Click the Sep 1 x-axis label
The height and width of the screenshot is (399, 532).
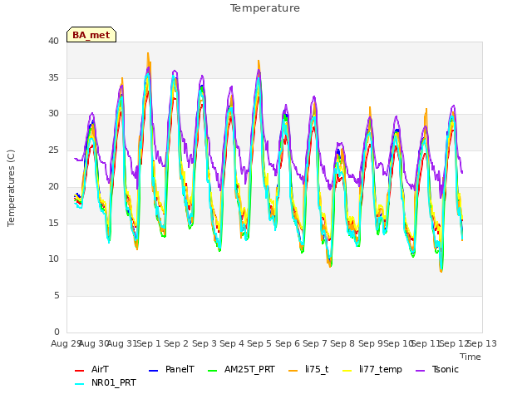click(148, 343)
